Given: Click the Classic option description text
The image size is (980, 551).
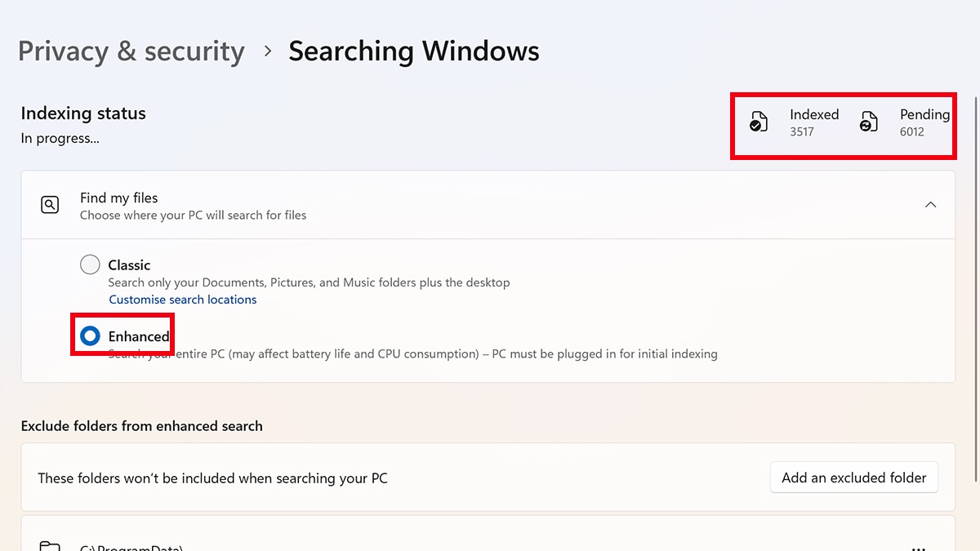Looking at the screenshot, I should pos(310,282).
